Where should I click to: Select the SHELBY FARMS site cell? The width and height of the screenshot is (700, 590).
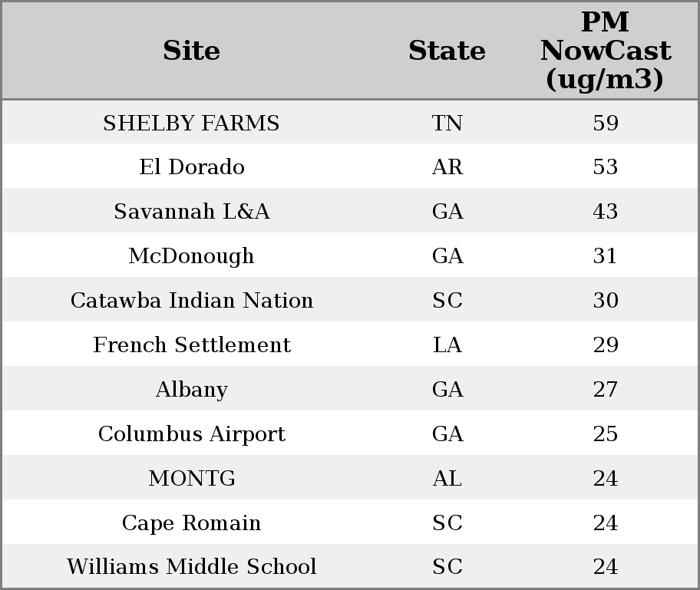pos(192,123)
